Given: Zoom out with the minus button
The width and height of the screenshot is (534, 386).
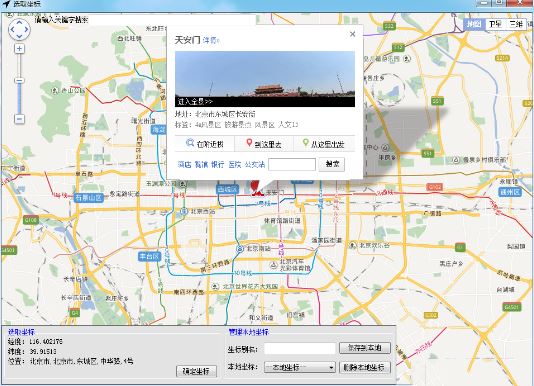Looking at the screenshot, I should pos(19,119).
